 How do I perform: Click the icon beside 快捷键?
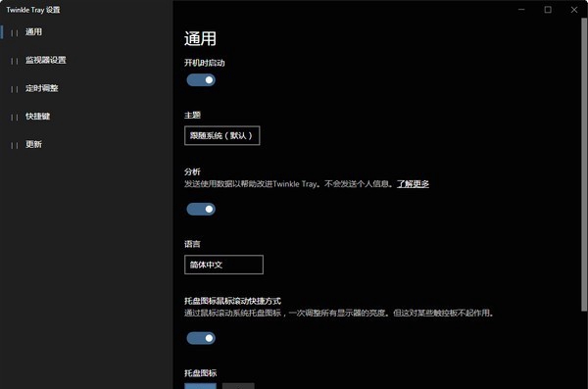click(15, 117)
